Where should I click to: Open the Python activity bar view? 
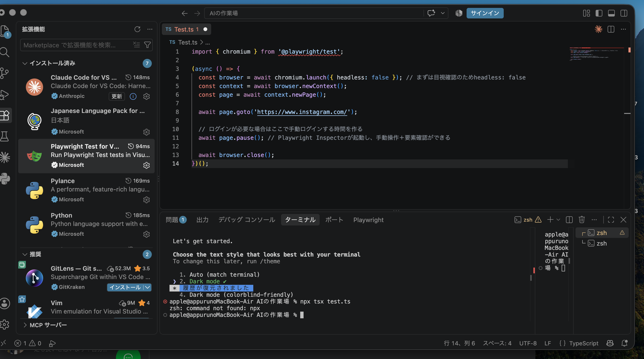(5, 179)
